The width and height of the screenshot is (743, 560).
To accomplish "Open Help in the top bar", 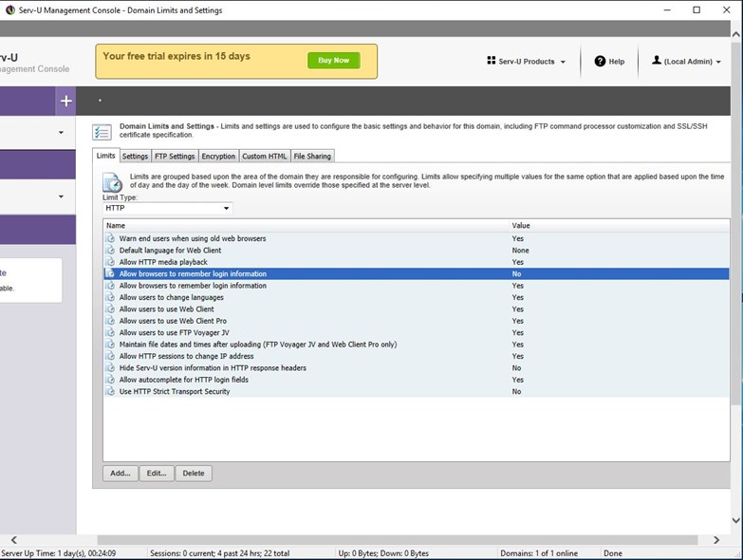I will click(610, 61).
